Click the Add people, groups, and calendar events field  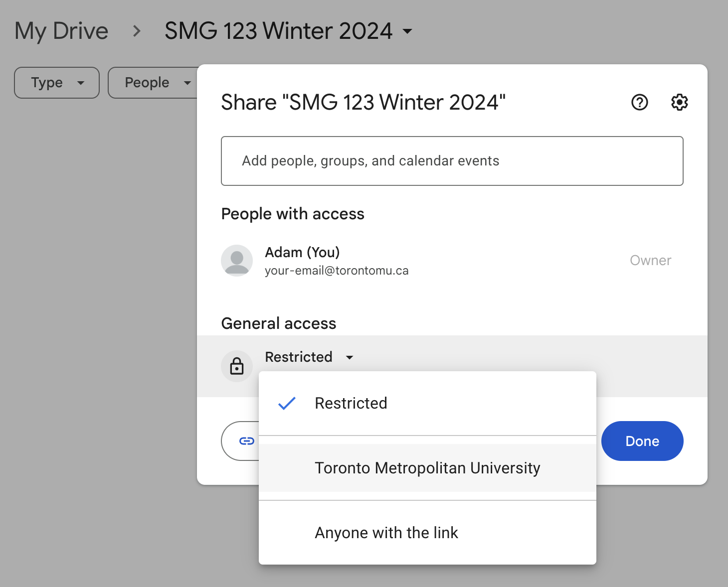pyautogui.click(x=452, y=161)
